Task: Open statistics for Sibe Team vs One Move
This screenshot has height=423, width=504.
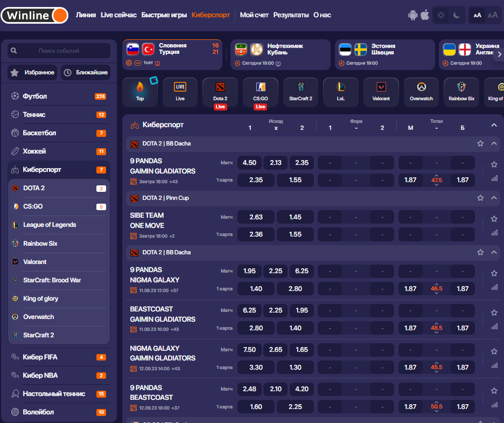Action: pos(494,233)
